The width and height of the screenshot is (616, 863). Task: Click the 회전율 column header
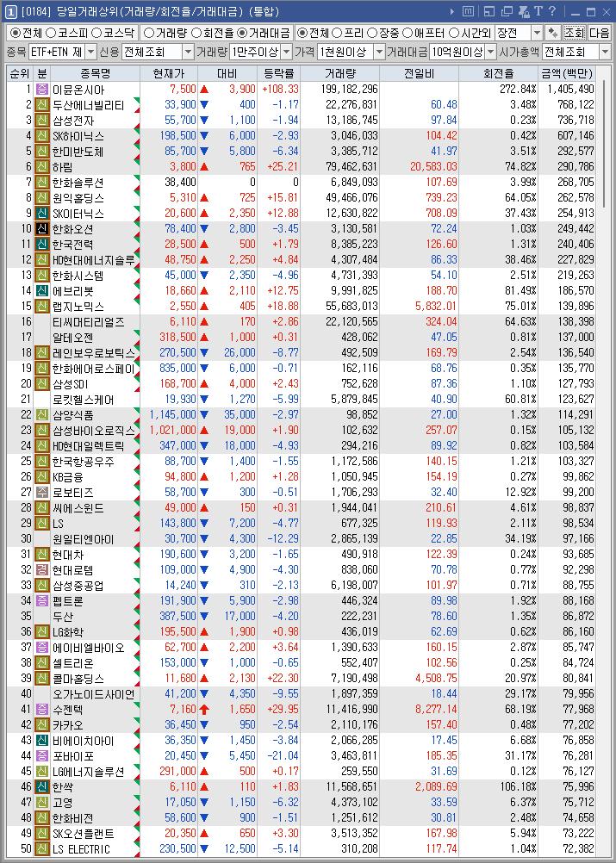(498, 73)
